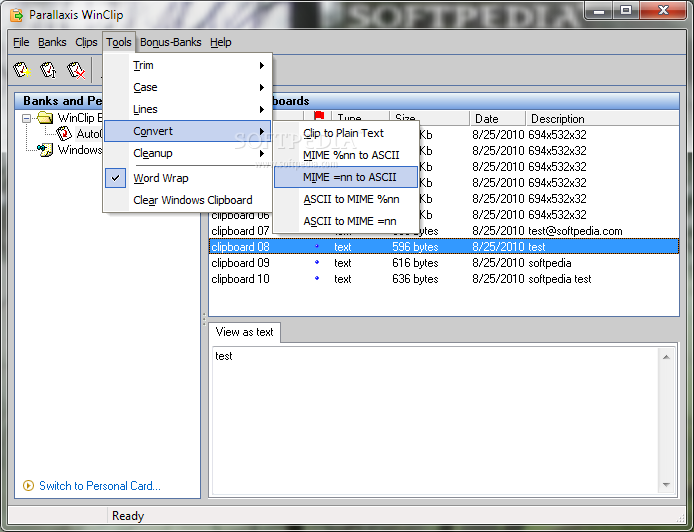
Task: Open the Help menu
Action: tap(221, 42)
